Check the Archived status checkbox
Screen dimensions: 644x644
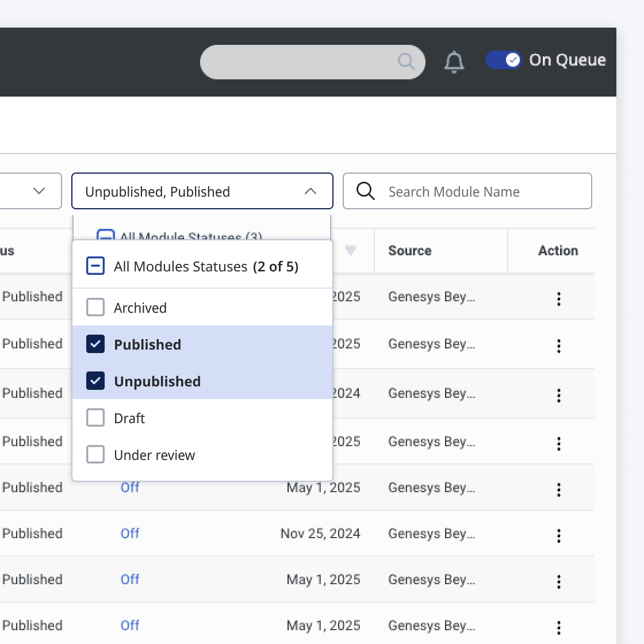tap(95, 307)
